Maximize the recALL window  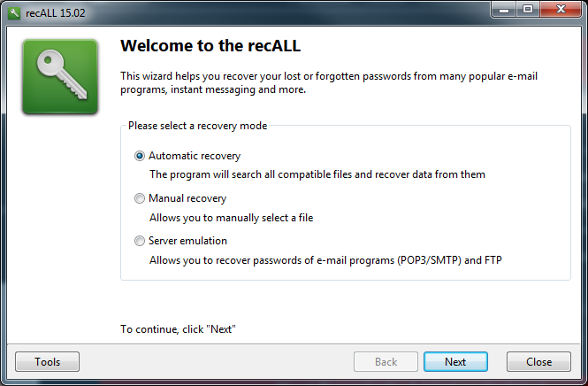(528, 10)
